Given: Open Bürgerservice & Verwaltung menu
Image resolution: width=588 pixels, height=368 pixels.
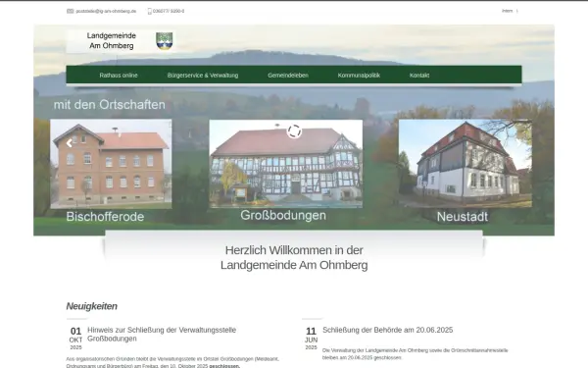Looking at the screenshot, I should (203, 76).
